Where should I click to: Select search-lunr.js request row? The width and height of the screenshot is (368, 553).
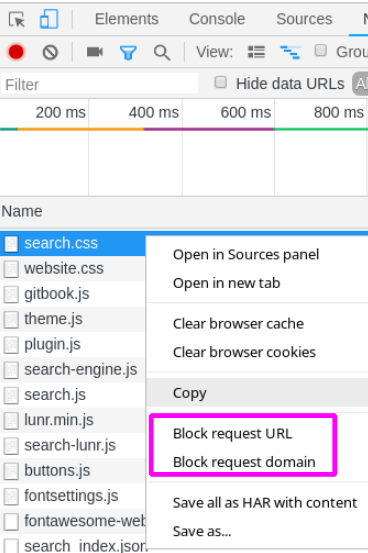[73, 446]
